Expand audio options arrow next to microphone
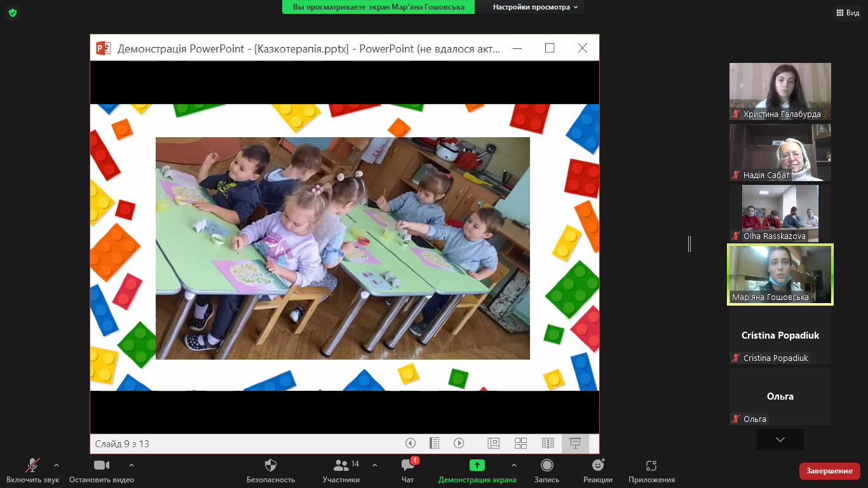 click(x=57, y=465)
